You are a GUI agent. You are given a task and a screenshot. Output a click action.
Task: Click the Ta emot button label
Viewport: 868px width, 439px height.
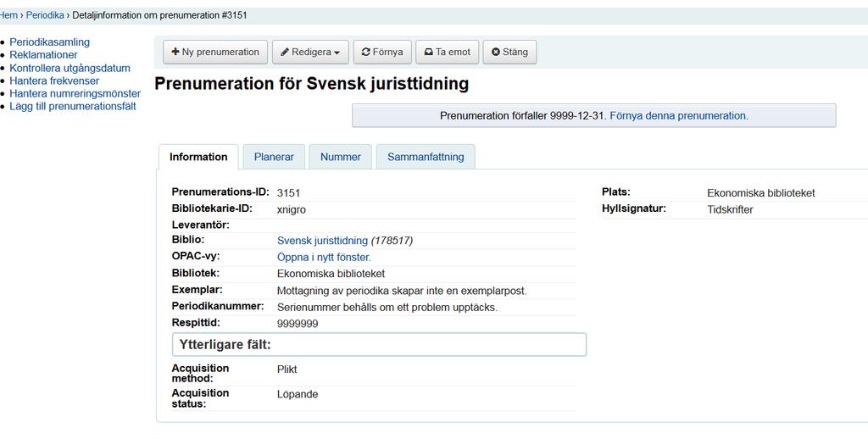453,52
